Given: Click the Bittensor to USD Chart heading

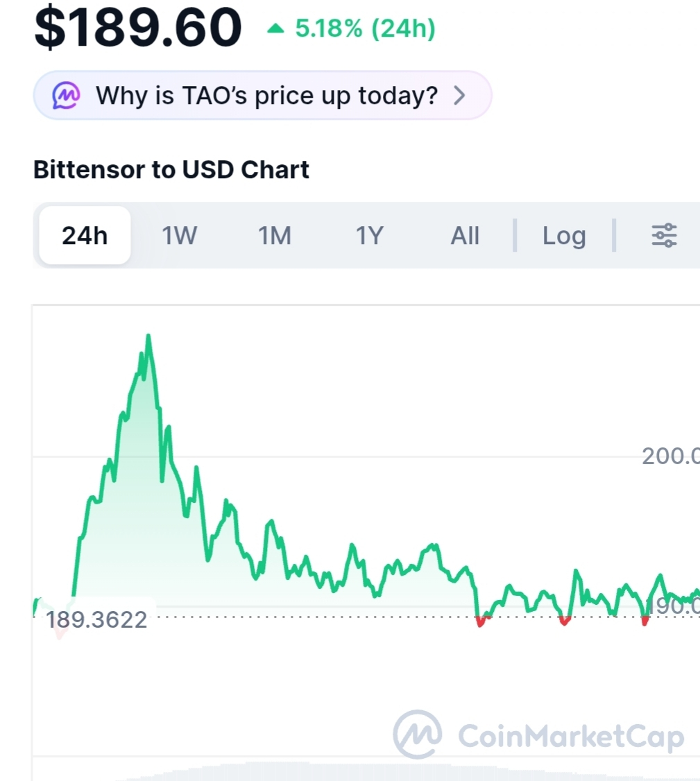Looking at the screenshot, I should [171, 169].
